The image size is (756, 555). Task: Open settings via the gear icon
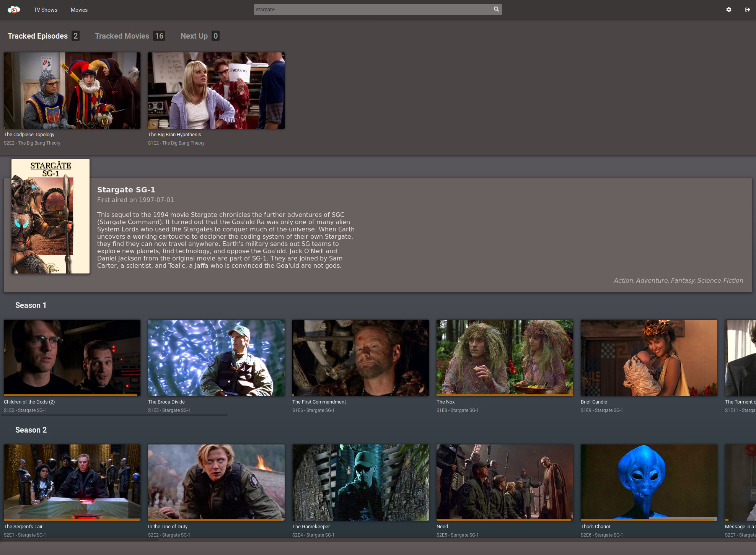tap(729, 10)
